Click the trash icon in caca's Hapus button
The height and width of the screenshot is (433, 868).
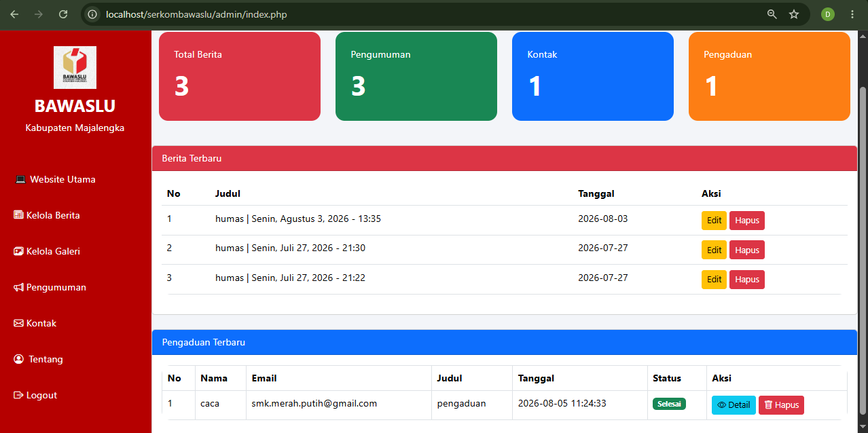[x=768, y=405]
